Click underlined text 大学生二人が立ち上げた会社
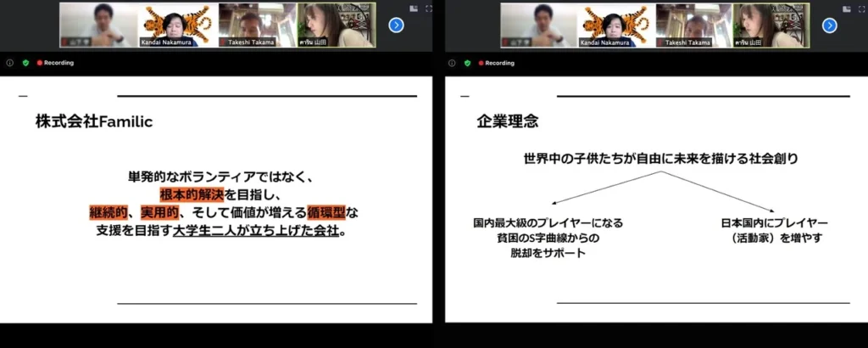Viewport: 868px width, 348px height. (x=255, y=231)
